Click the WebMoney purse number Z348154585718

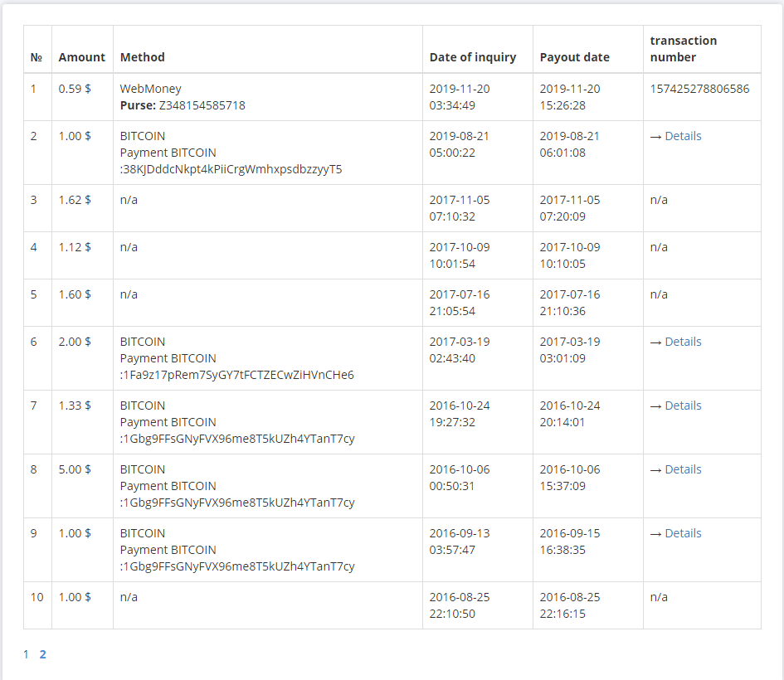(202, 105)
